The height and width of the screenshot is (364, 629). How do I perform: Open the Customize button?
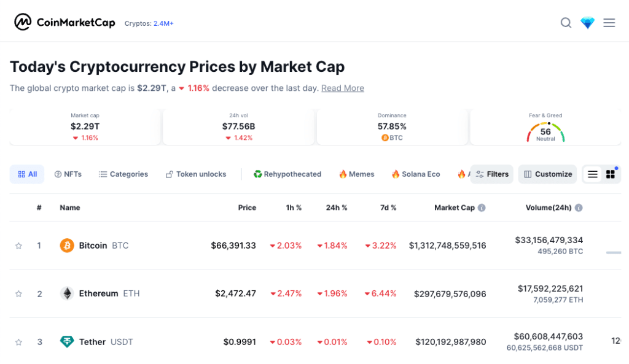(547, 174)
